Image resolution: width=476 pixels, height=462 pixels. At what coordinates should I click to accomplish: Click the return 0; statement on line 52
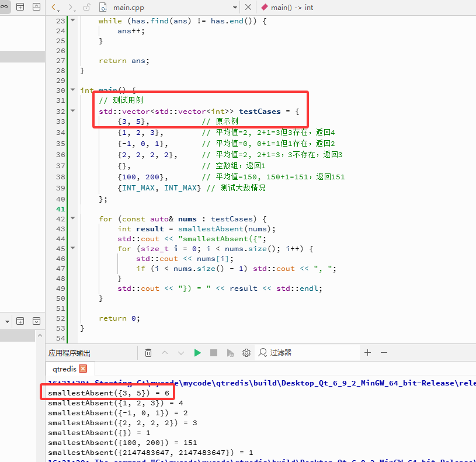(x=119, y=318)
